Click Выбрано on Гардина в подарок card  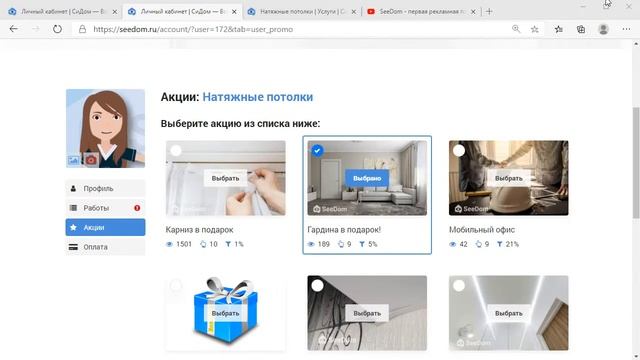tap(367, 178)
